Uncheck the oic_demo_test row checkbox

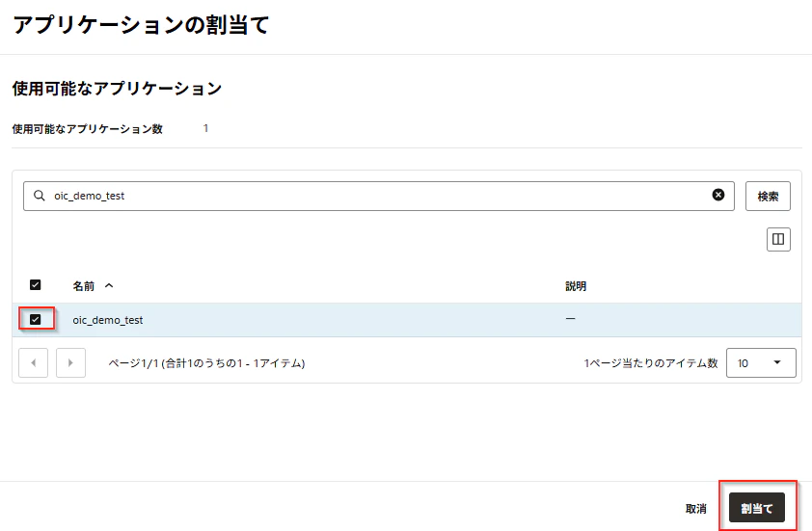(36, 319)
